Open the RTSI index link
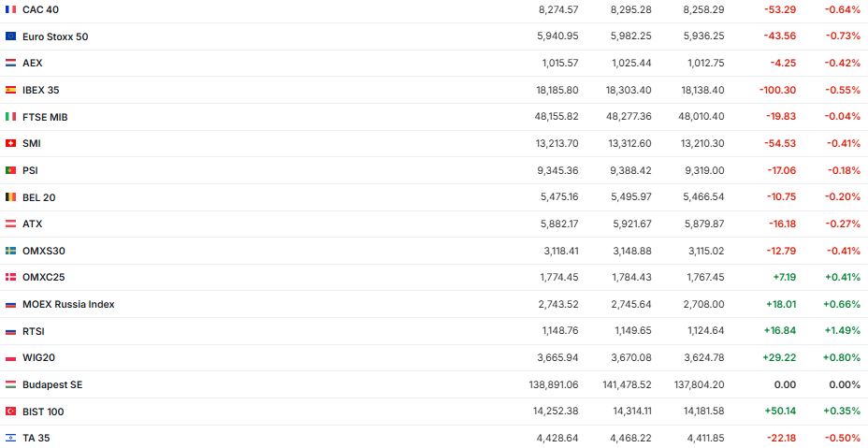868x448 pixels. coord(34,331)
